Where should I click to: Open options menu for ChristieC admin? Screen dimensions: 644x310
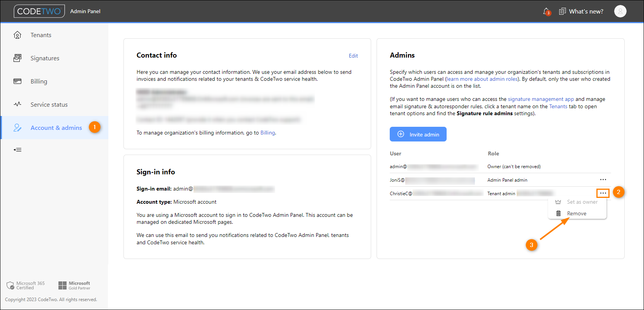(603, 193)
